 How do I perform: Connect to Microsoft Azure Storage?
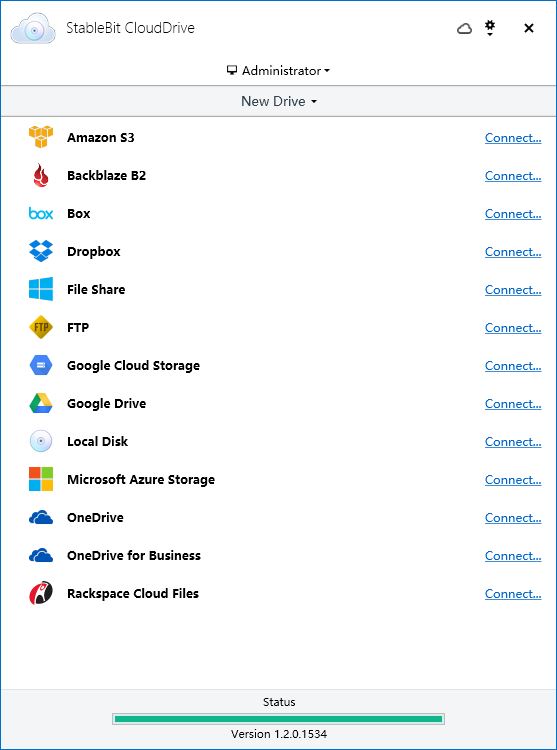(513, 480)
